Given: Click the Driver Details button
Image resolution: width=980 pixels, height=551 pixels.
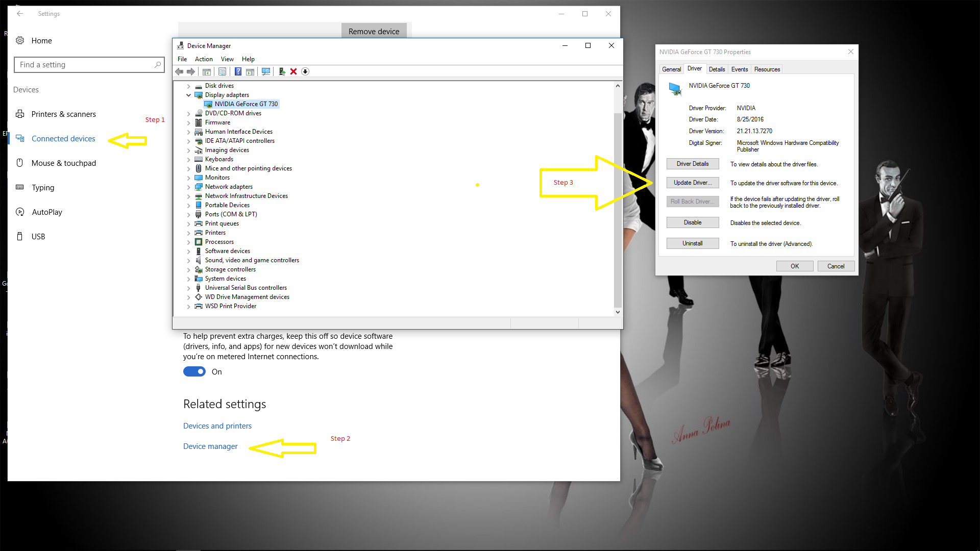Looking at the screenshot, I should pos(693,164).
